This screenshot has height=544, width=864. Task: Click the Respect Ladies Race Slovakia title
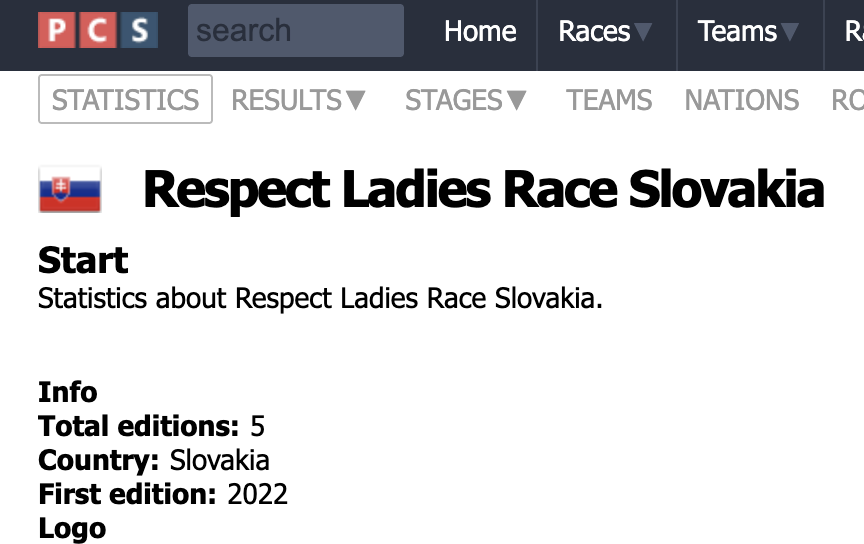coord(484,190)
